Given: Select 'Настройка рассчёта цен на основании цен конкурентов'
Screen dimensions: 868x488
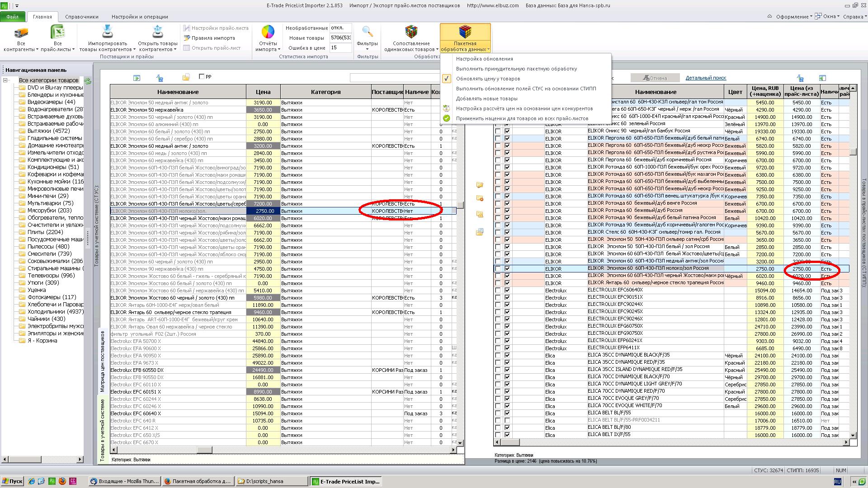Looking at the screenshot, I should click(x=524, y=108).
